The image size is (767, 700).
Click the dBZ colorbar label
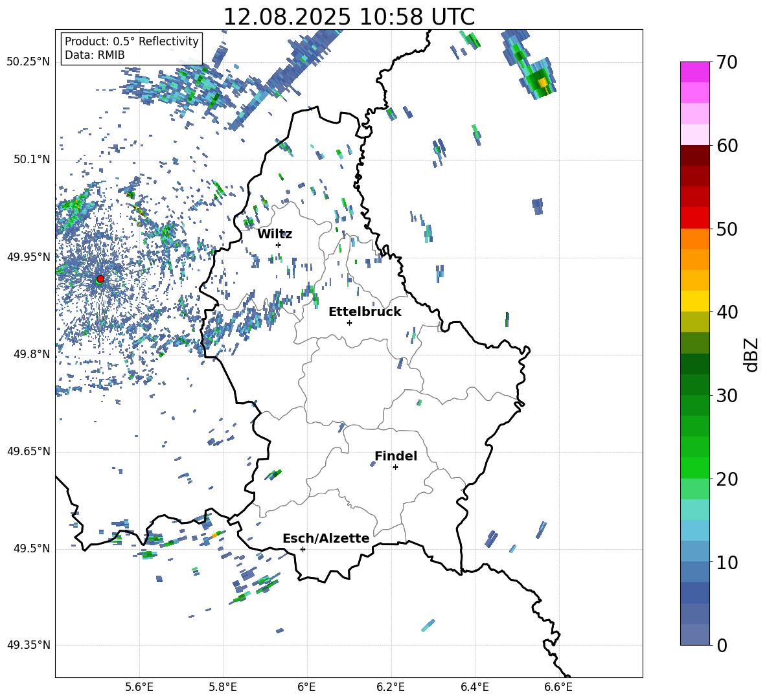(751, 354)
